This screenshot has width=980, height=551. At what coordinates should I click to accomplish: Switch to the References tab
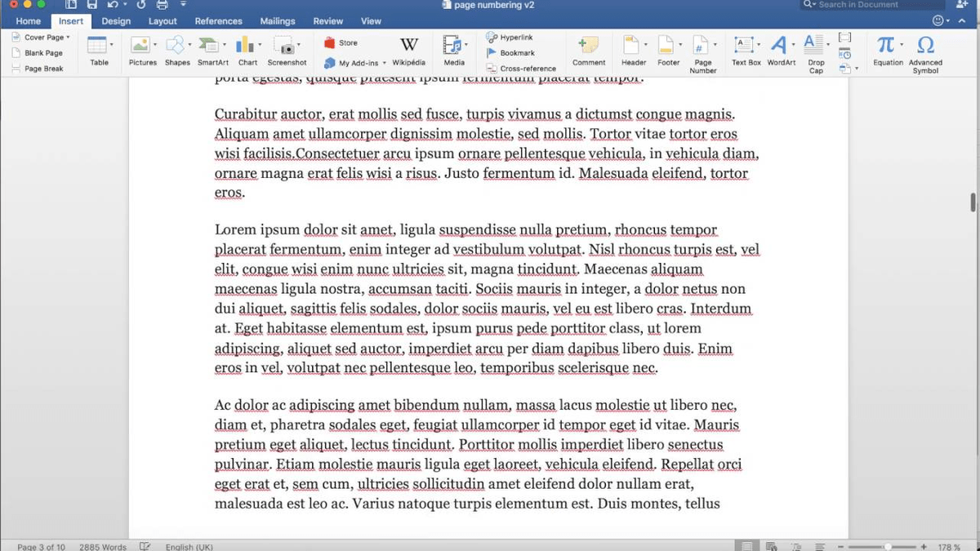point(218,21)
